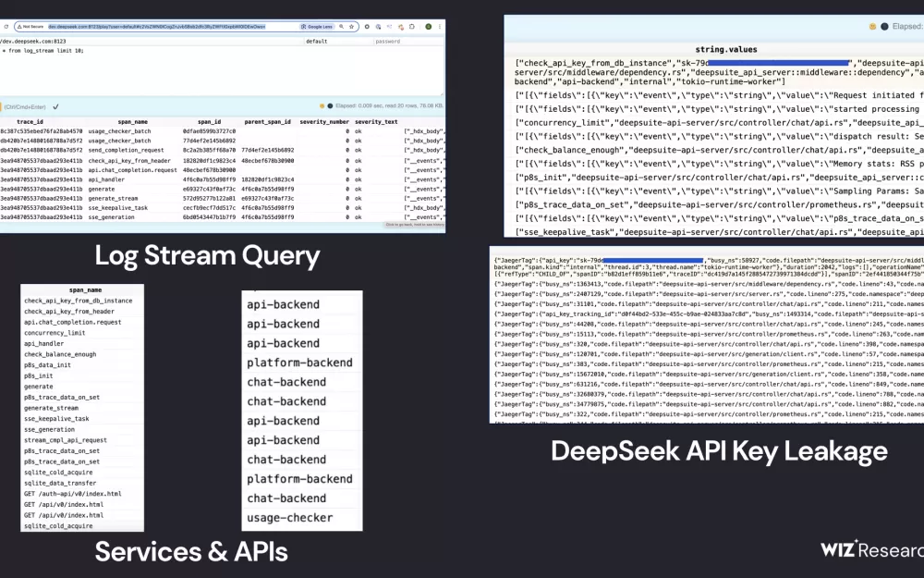Click the checkmark next to Ctrl/Cmd+Enter

tap(56, 106)
